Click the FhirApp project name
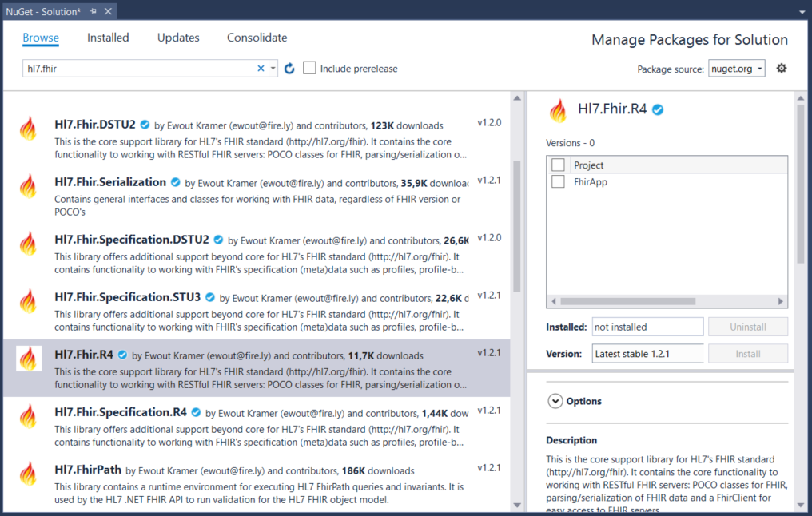This screenshot has width=812, height=516. [x=591, y=182]
